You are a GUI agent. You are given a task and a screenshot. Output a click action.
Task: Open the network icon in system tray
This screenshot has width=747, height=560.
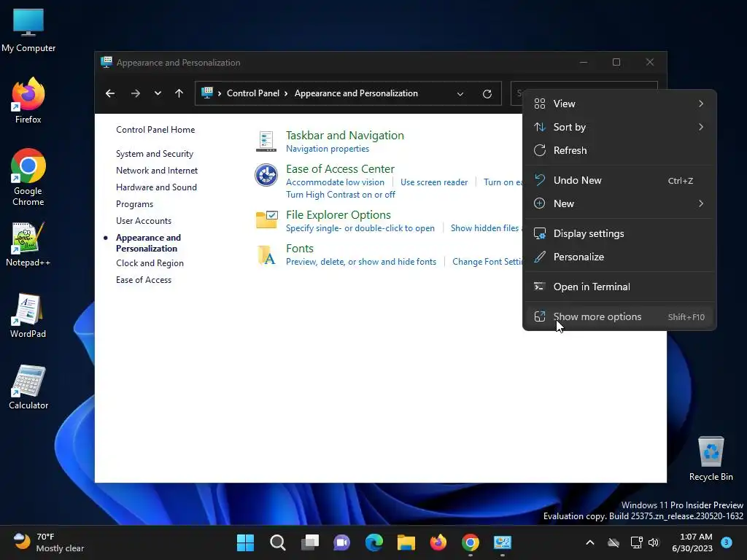click(x=636, y=542)
